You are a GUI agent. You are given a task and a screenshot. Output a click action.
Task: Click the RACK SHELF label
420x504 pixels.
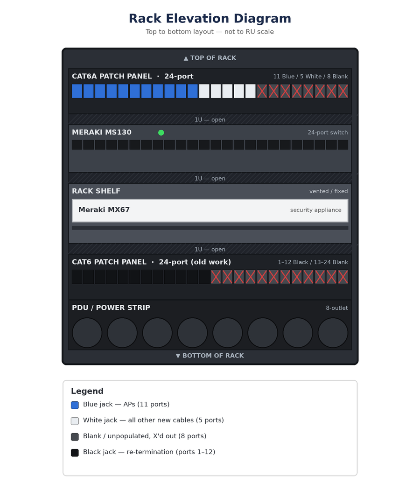click(x=96, y=191)
